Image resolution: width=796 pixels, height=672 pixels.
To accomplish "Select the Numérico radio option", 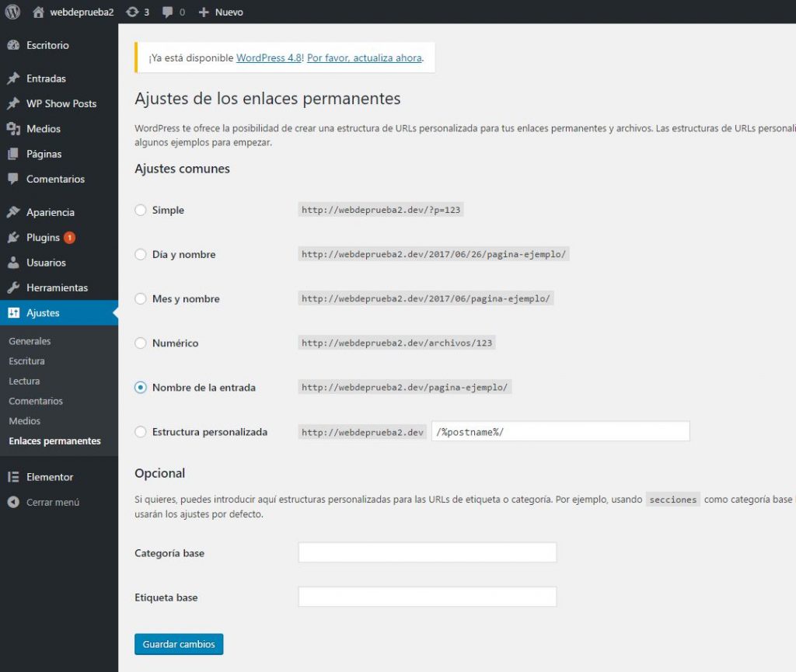I will 141,343.
